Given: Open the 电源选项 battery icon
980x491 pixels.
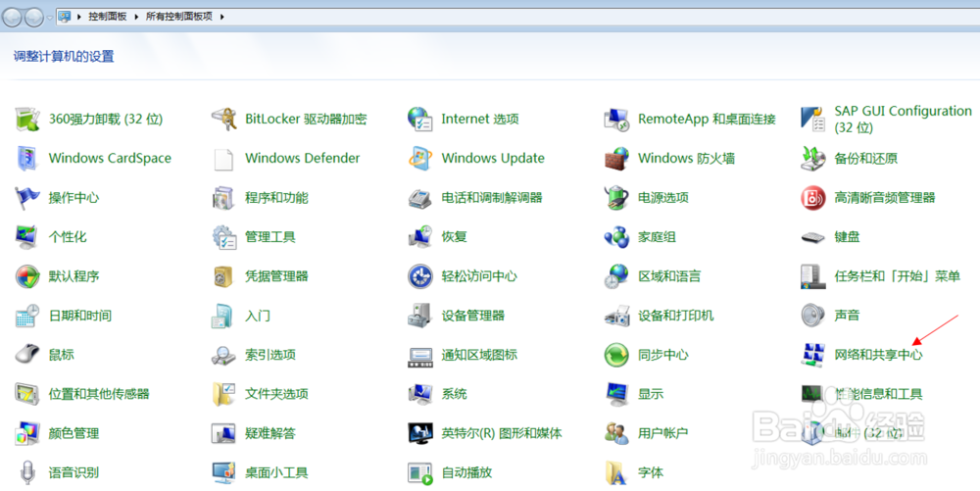Looking at the screenshot, I should (x=616, y=197).
